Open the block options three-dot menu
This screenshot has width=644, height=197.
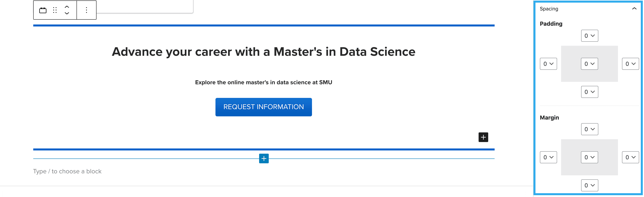[x=87, y=10]
